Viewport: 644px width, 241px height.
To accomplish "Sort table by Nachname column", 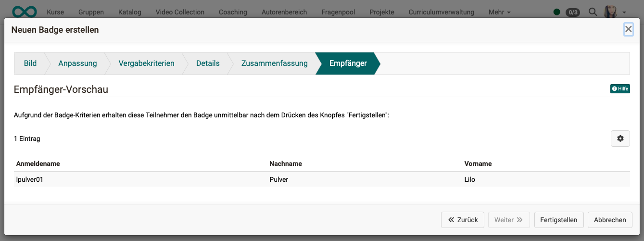I will click(286, 164).
